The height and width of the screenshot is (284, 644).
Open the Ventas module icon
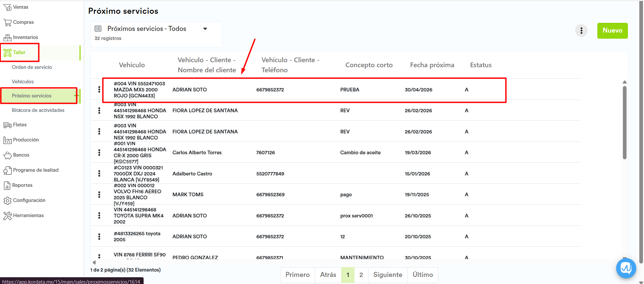tap(7, 7)
